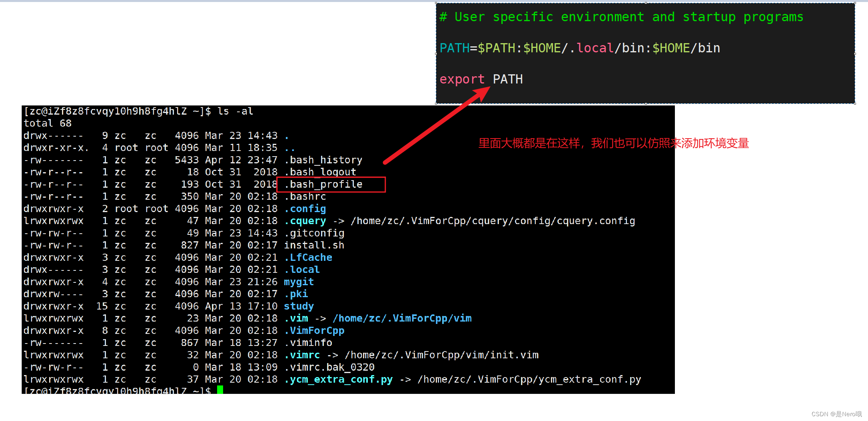Click the drwxrwxr-x permissions of mygit

coord(54,282)
